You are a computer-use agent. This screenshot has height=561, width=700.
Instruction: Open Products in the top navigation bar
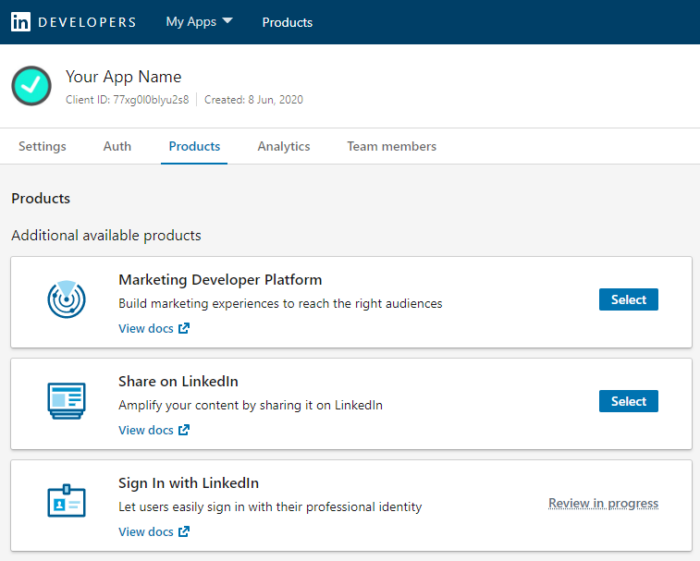point(287,22)
